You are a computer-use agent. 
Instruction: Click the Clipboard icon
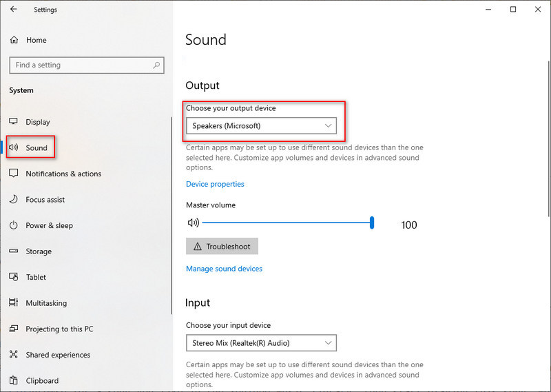click(x=13, y=380)
